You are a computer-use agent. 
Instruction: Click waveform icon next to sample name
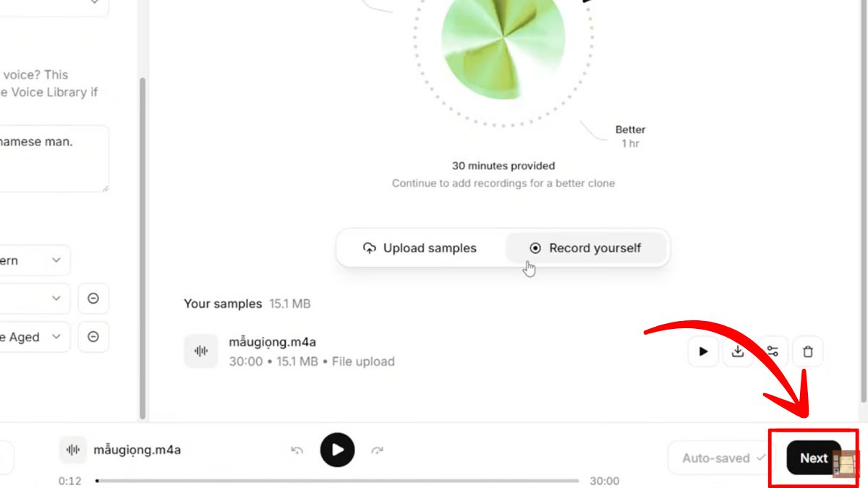[x=201, y=351]
